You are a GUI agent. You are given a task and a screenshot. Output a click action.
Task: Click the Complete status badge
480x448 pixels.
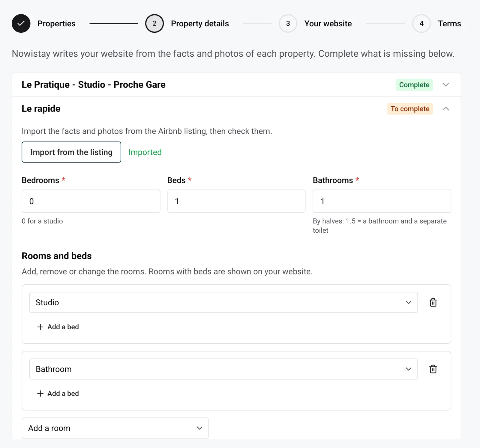tap(414, 85)
